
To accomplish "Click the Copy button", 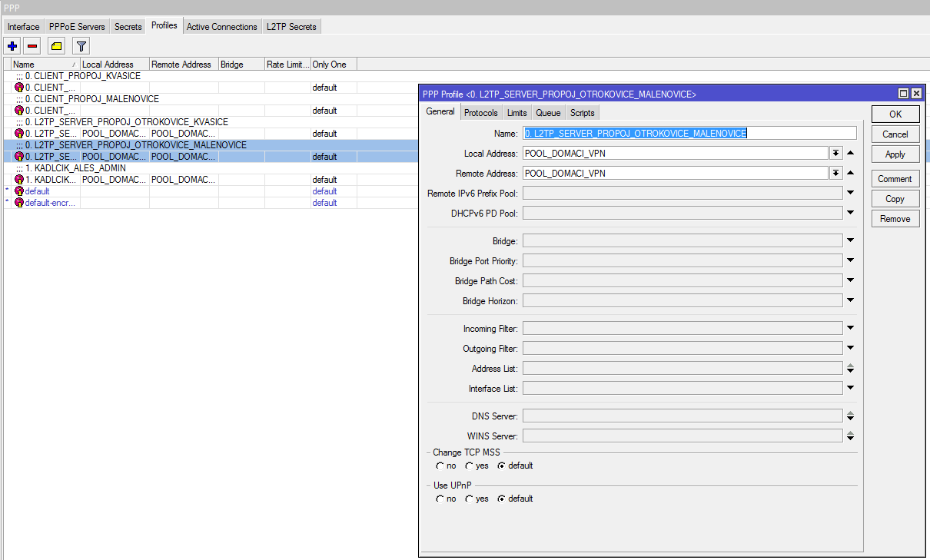I will coord(895,199).
